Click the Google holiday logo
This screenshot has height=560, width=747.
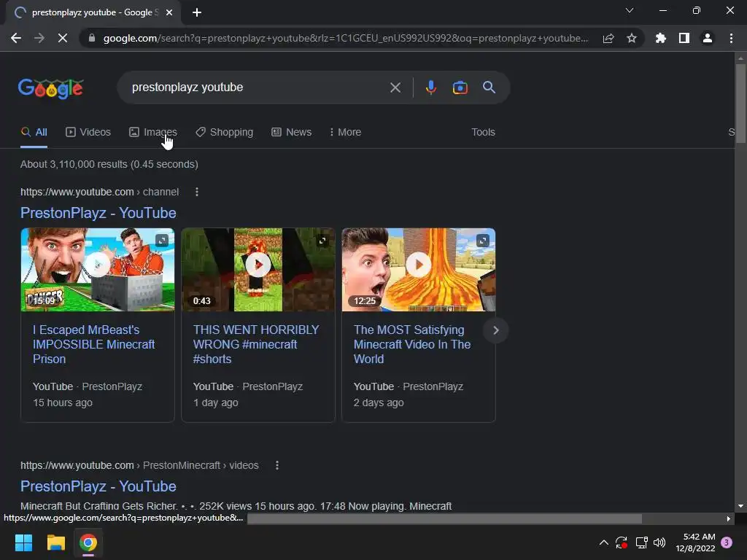[x=51, y=88]
